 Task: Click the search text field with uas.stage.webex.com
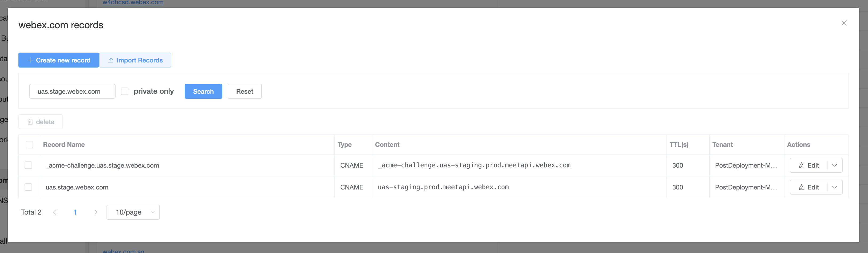pyautogui.click(x=72, y=91)
